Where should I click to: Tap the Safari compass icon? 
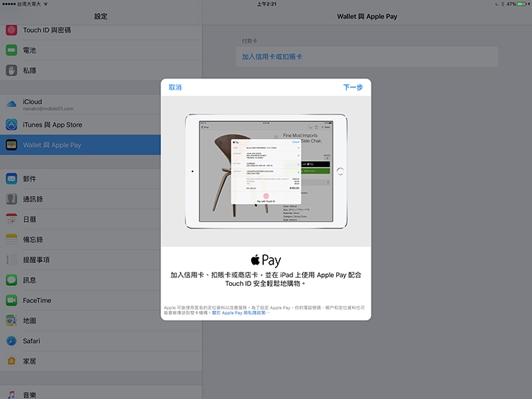[x=12, y=341]
